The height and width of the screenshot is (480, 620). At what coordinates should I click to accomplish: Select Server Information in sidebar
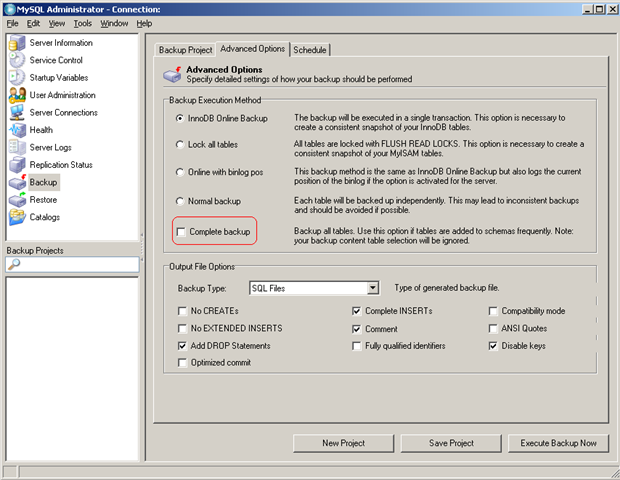pos(61,43)
